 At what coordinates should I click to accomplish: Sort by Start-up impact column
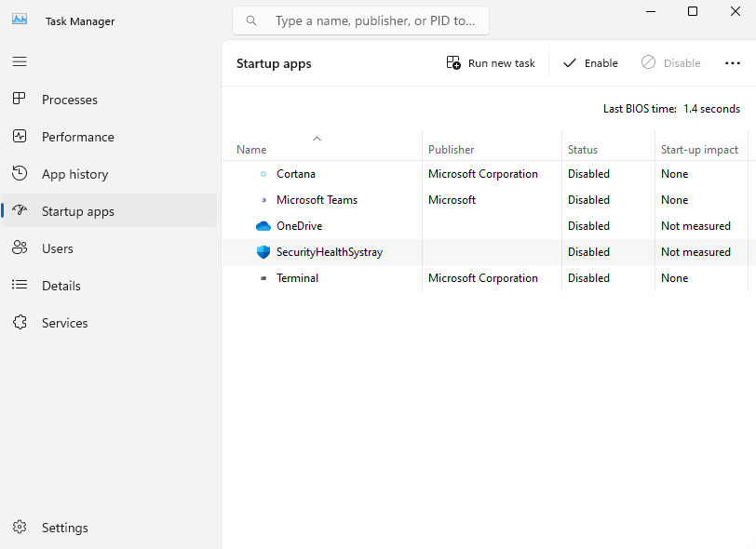pyautogui.click(x=699, y=150)
